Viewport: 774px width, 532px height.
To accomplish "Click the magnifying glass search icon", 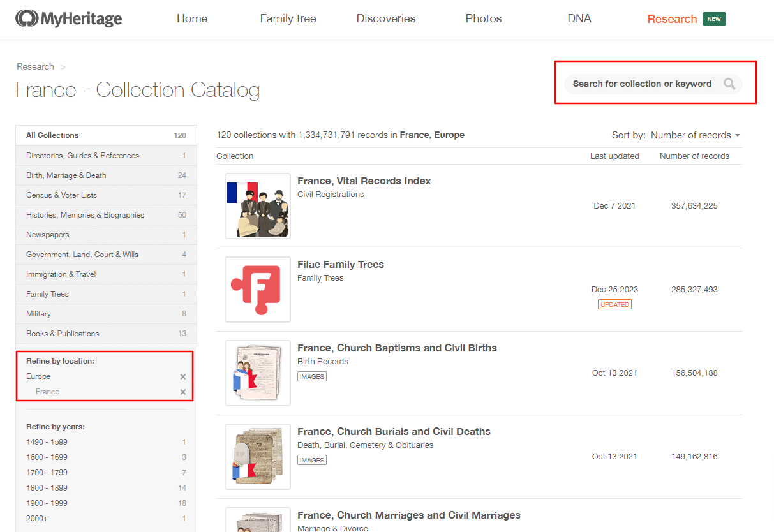I will tap(729, 84).
